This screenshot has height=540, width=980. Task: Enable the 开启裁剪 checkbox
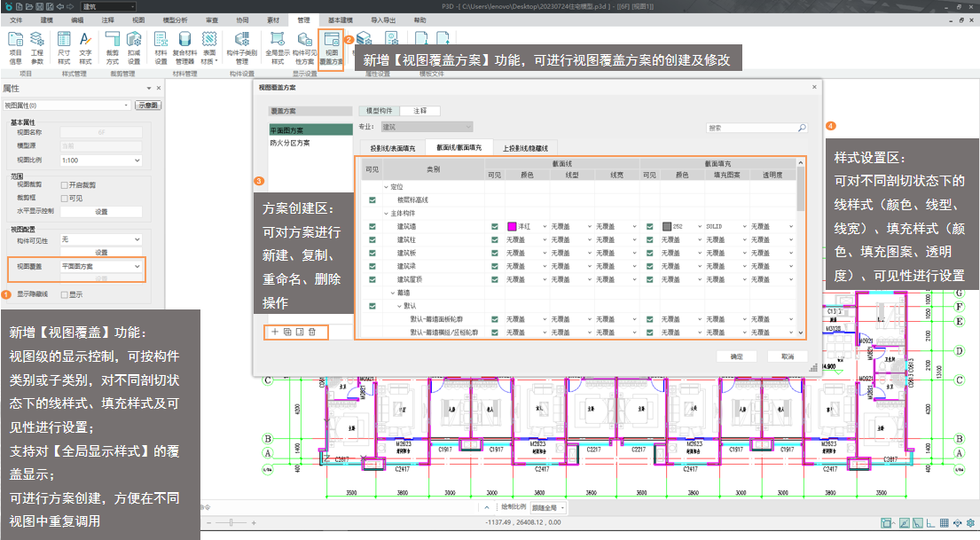(x=64, y=184)
